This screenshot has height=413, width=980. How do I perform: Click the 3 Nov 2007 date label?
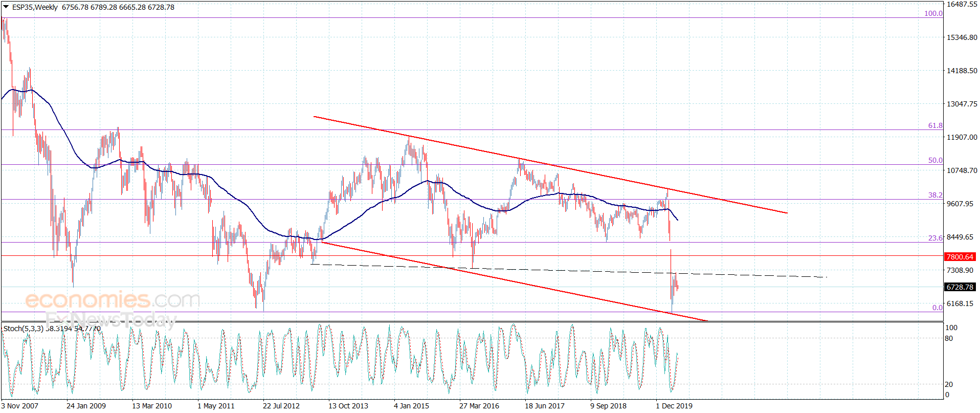pyautogui.click(x=20, y=406)
